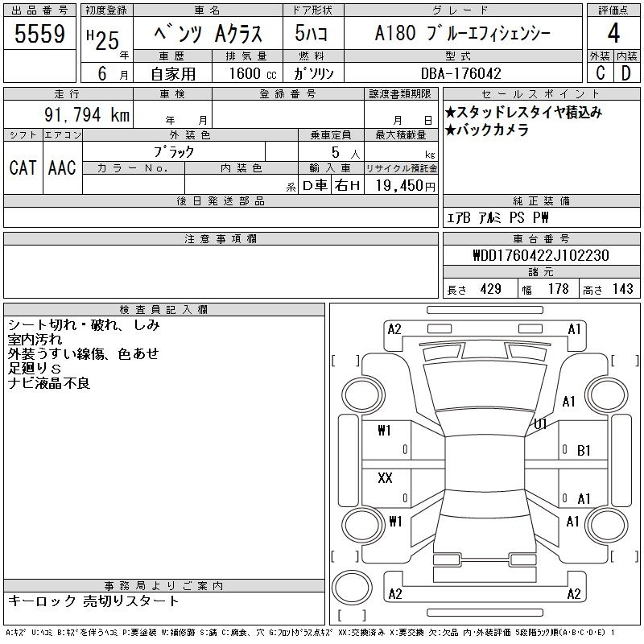This screenshot has height=644, width=644.
Task: Click the car name ベンツ Aクラス
Action: pos(208,34)
